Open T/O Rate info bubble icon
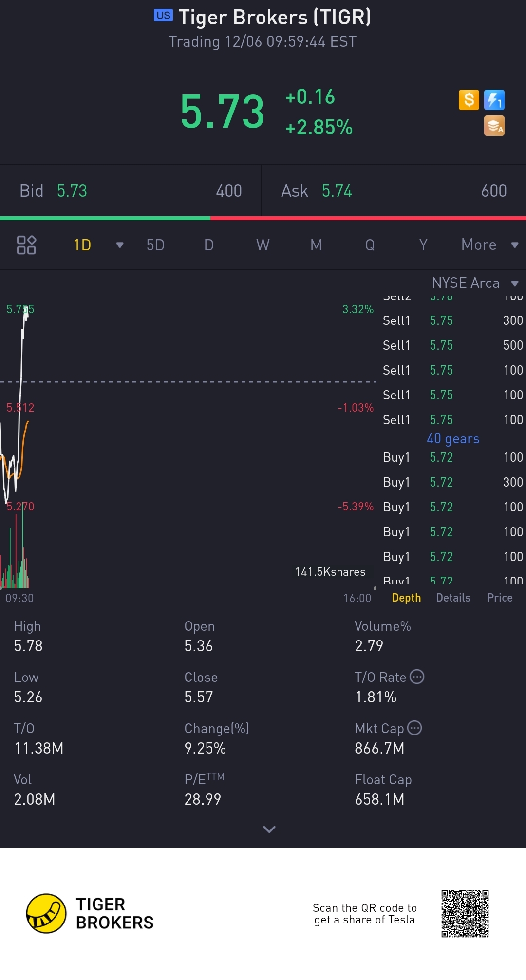This screenshot has height=980, width=526. point(417,677)
